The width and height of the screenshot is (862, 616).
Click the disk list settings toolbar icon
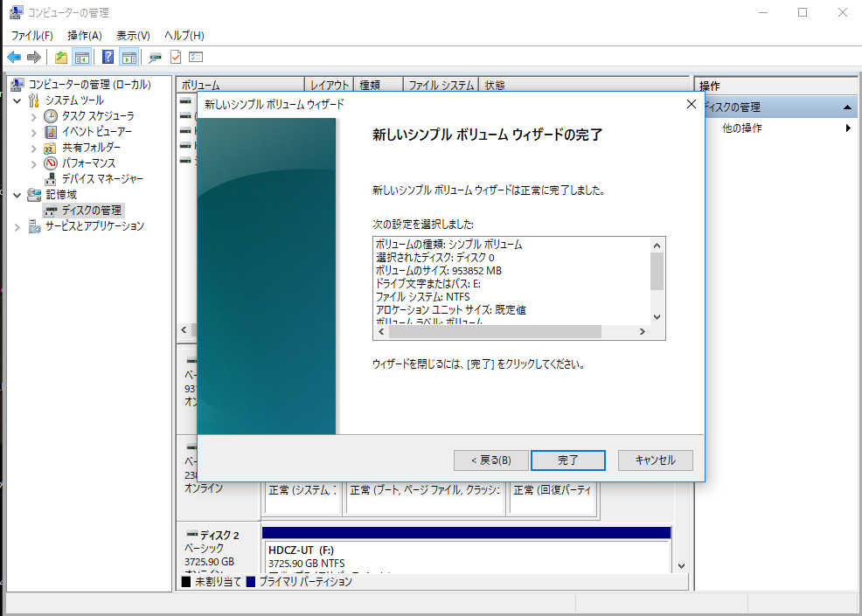(196, 57)
